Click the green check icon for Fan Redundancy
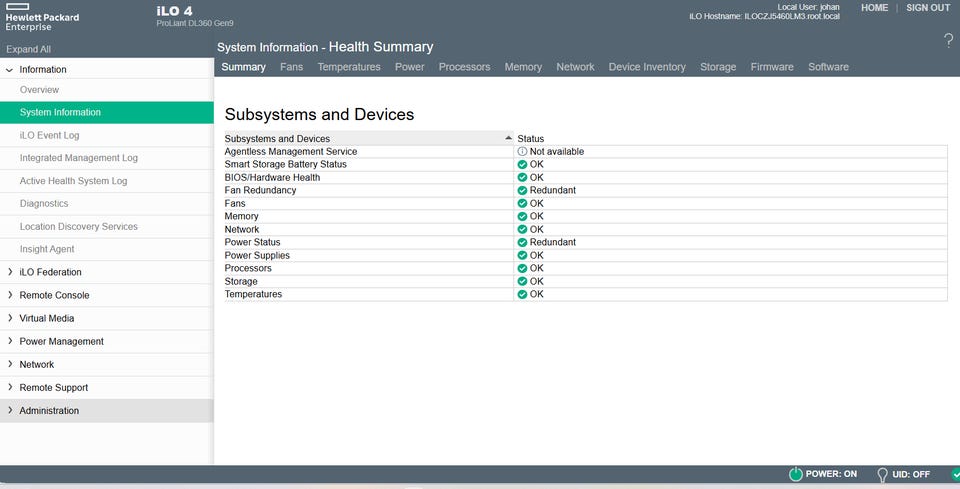Screen dimensions: 960x489 pyautogui.click(x=522, y=190)
